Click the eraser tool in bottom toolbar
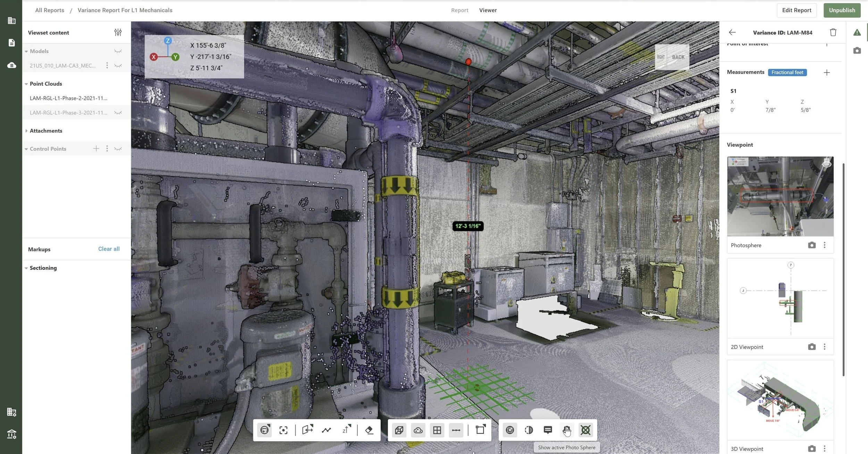This screenshot has height=454, width=868. [x=369, y=430]
